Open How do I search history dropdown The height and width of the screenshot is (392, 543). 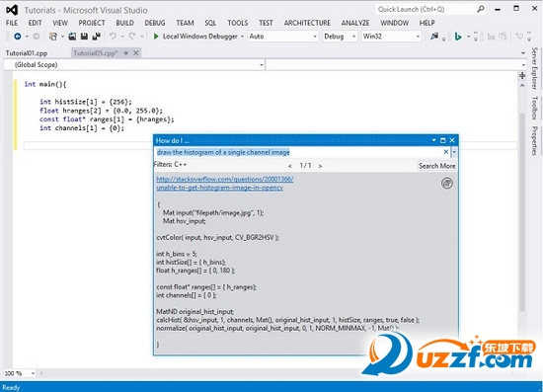coord(454,152)
